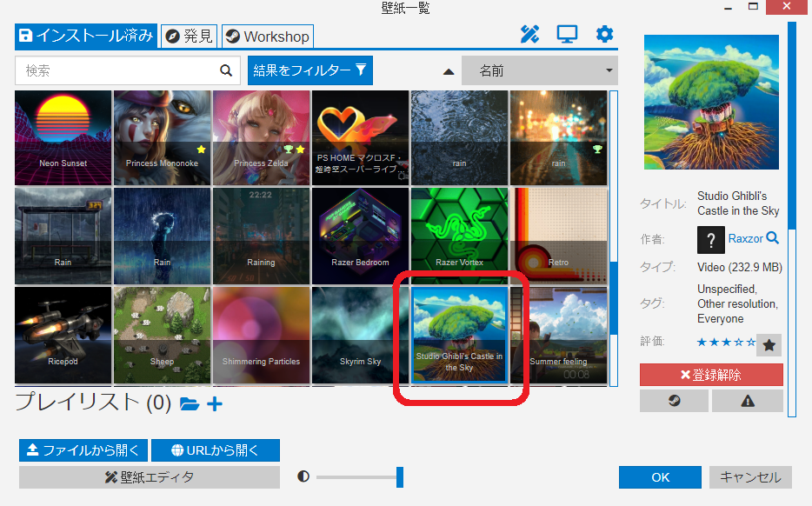Select the Razer Vortex wallpaper
812x506 pixels.
(x=459, y=236)
